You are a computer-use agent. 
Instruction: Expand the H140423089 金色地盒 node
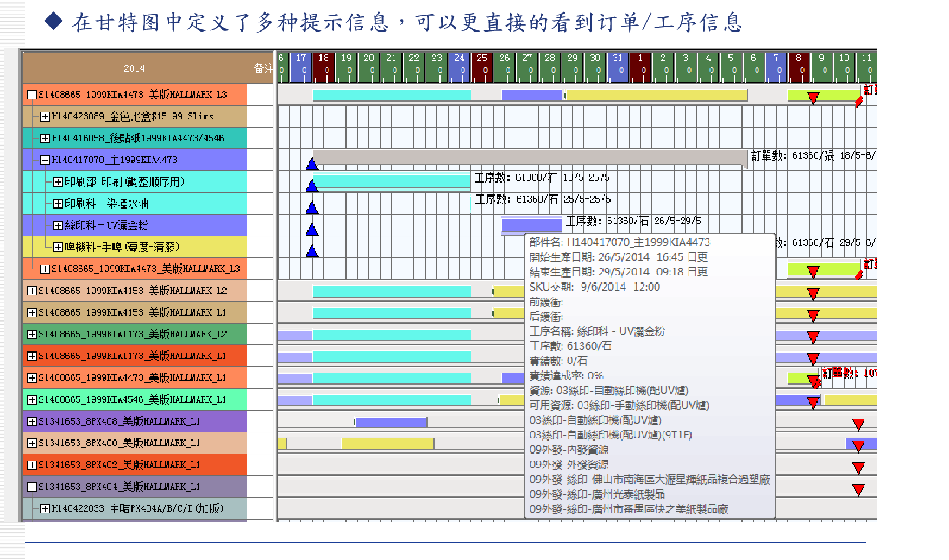[x=45, y=117]
